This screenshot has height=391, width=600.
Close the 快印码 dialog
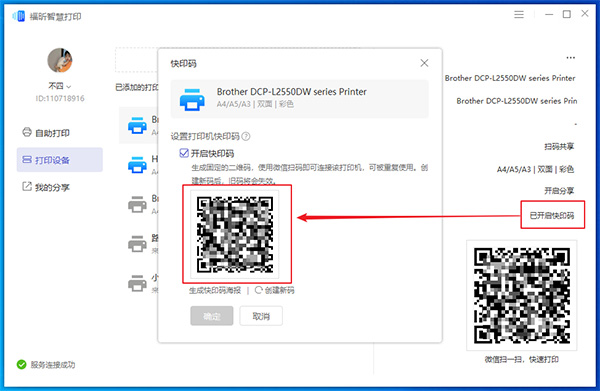click(424, 63)
